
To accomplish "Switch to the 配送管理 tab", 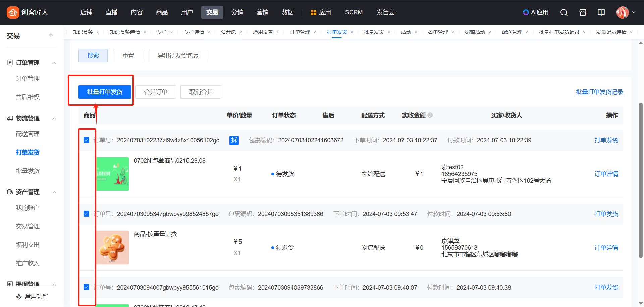I will click(x=512, y=32).
